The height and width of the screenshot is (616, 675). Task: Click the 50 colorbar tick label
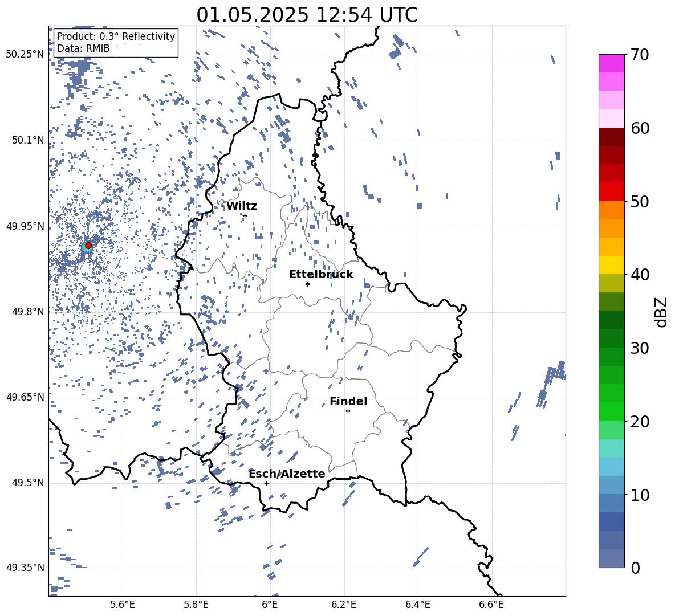[640, 202]
